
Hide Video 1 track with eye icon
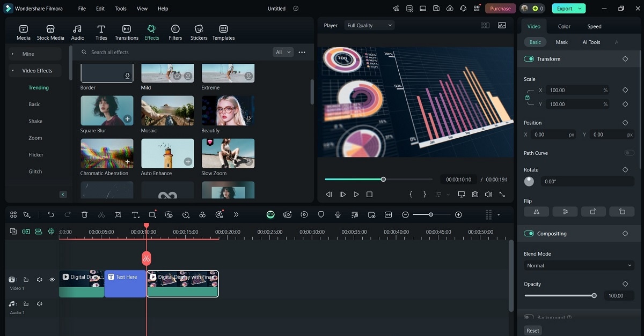(52, 280)
